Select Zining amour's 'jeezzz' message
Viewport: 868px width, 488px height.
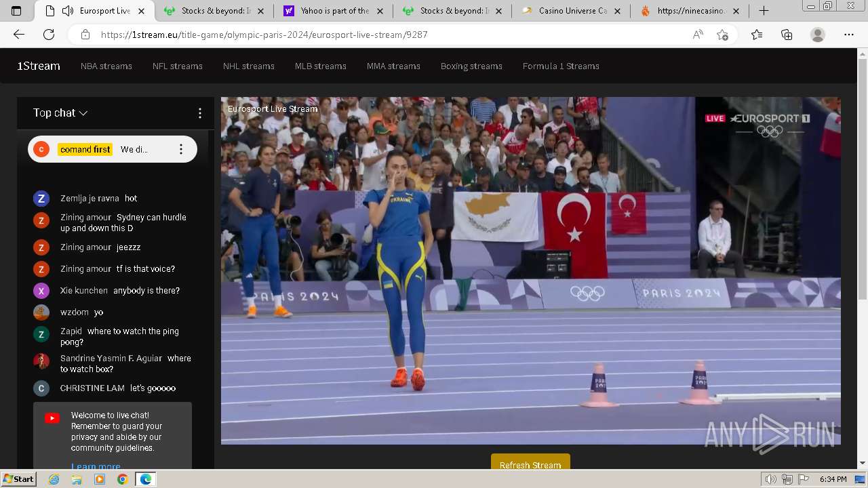[129, 247]
